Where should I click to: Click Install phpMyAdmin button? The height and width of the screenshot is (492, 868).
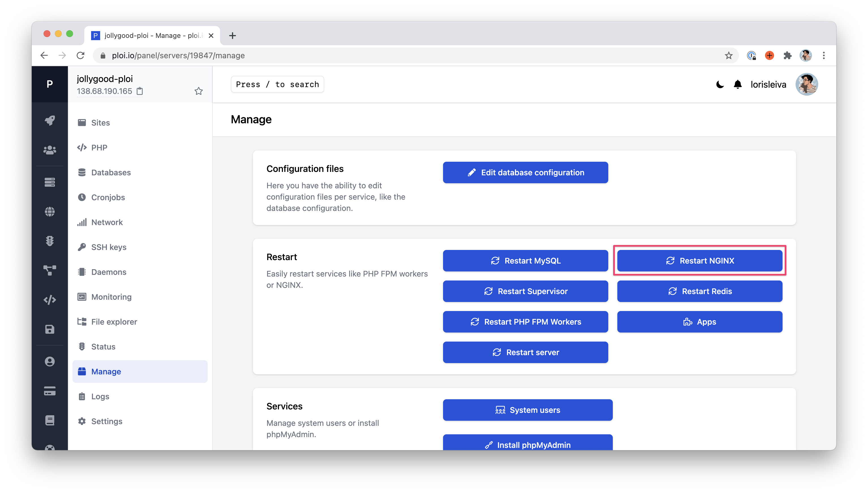[x=528, y=443]
